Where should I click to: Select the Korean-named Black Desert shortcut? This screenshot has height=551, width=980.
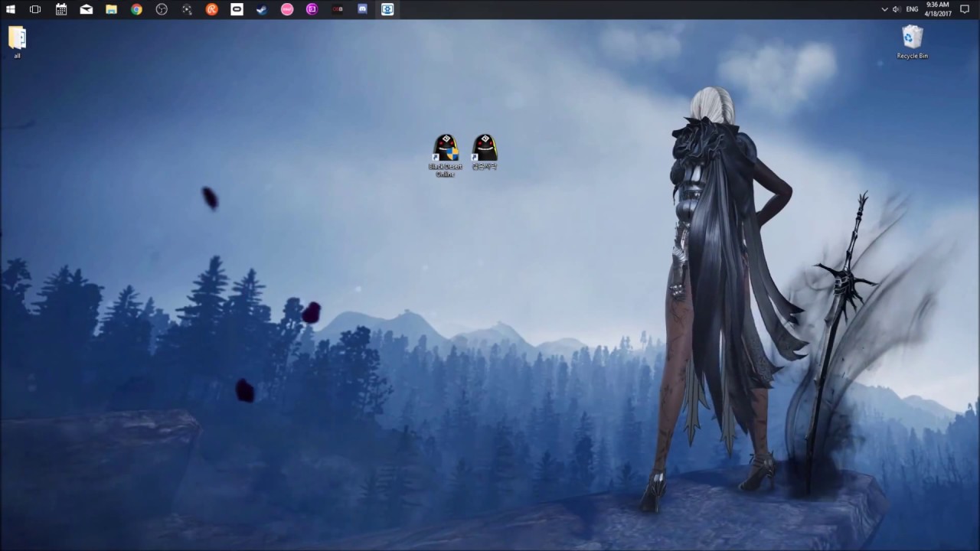(484, 152)
